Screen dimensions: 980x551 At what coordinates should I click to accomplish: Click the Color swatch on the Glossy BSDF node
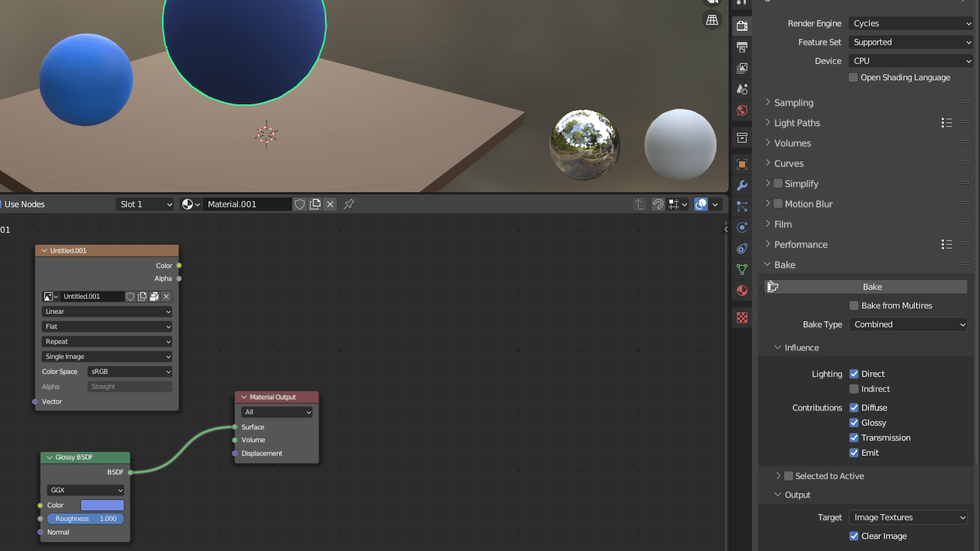[104, 504]
